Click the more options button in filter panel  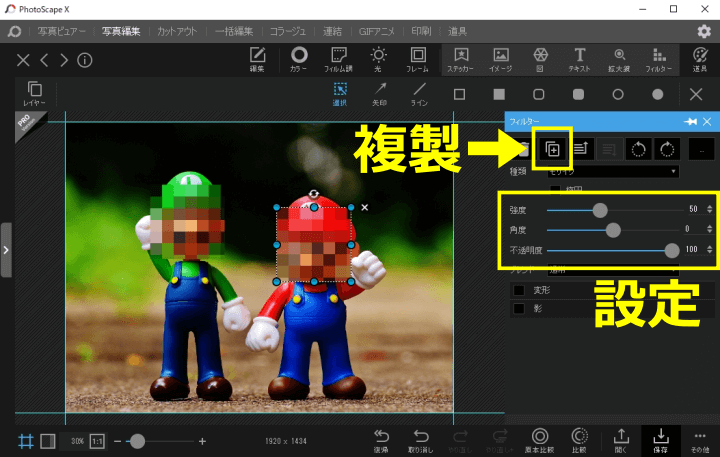(x=701, y=149)
